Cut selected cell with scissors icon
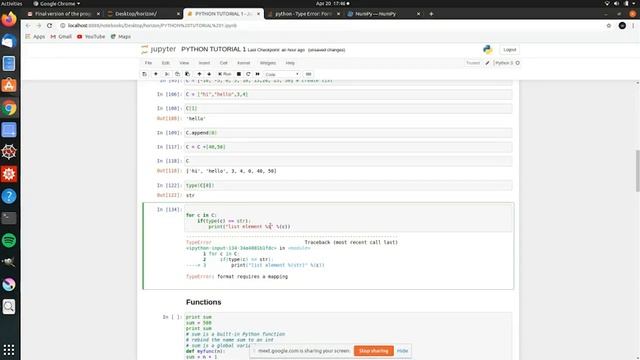Screen dimensions: 640x360 [167, 74]
